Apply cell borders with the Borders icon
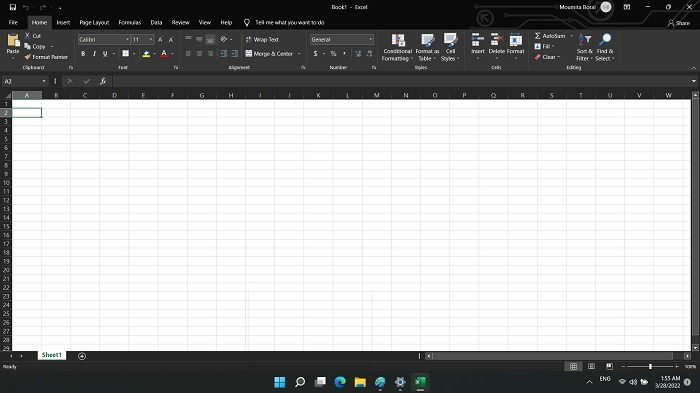 tap(125, 54)
